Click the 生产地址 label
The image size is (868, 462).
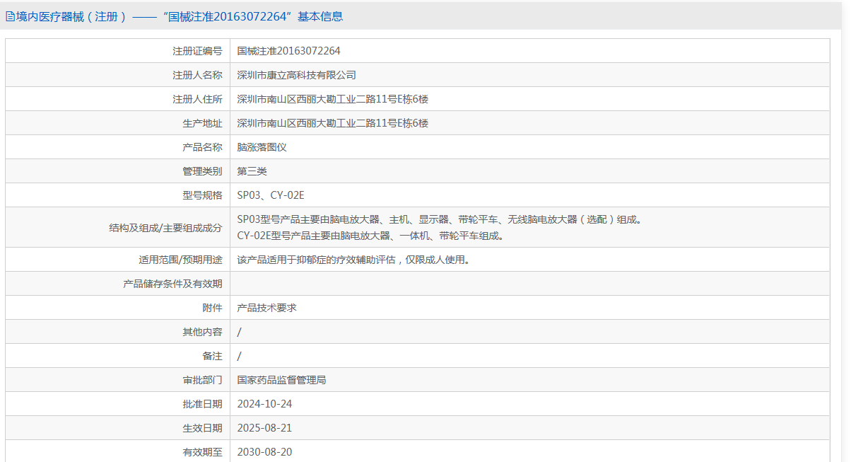click(202, 123)
